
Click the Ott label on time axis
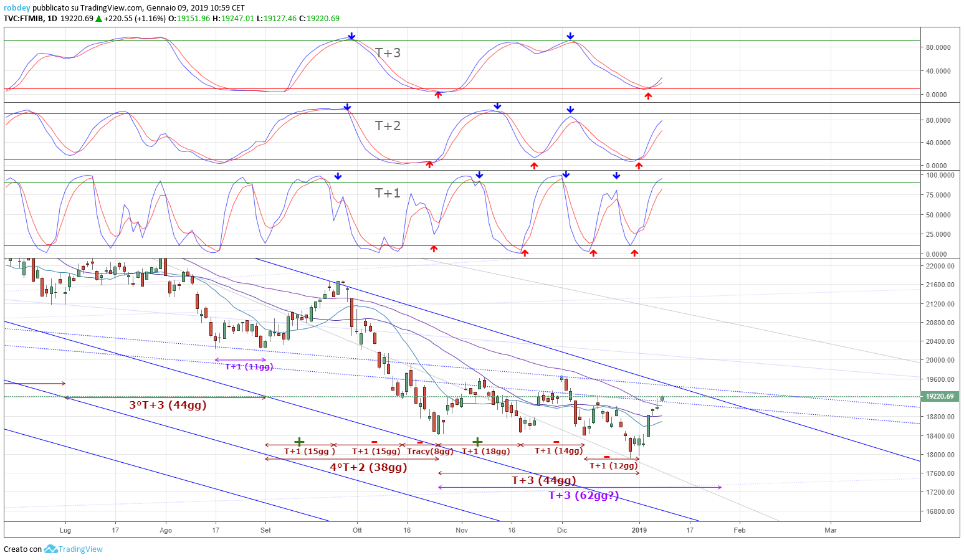point(357,530)
